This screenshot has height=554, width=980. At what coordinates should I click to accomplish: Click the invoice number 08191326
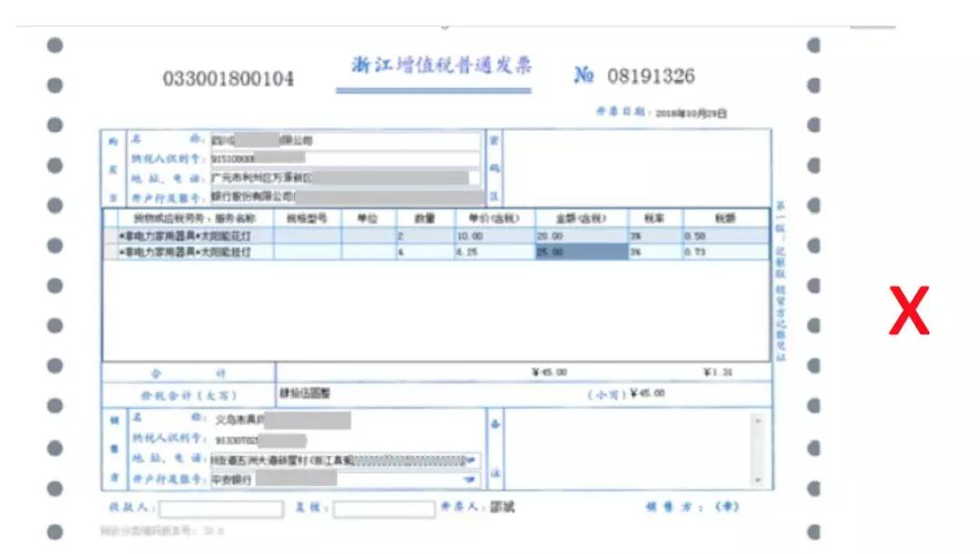pyautogui.click(x=652, y=76)
